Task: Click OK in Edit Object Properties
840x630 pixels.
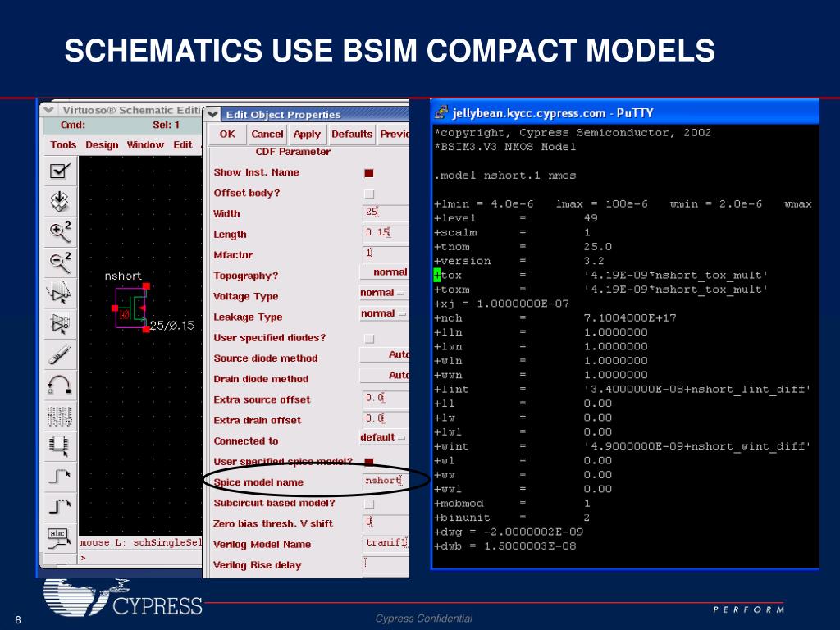Action: [x=227, y=134]
